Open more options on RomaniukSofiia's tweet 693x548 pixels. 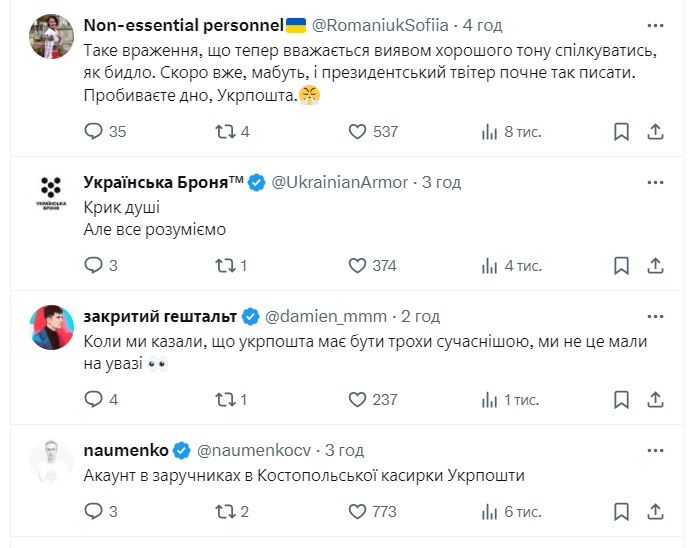coord(655,22)
